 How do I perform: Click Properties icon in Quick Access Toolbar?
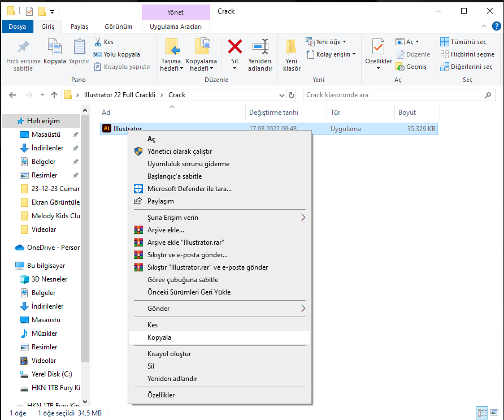[x=29, y=11]
